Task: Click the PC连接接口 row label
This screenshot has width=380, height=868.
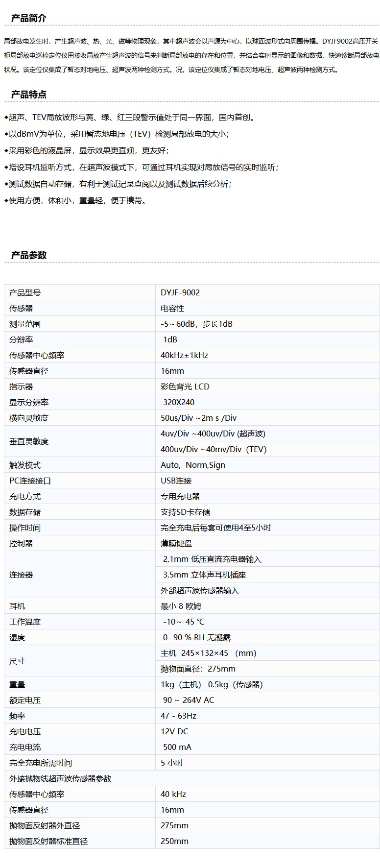Action: 30,481
